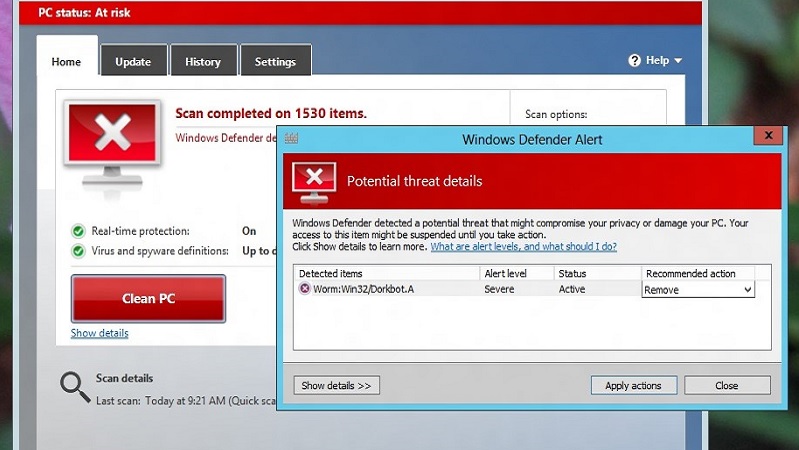
Task: Click the Clean PC button
Action: coord(148,299)
